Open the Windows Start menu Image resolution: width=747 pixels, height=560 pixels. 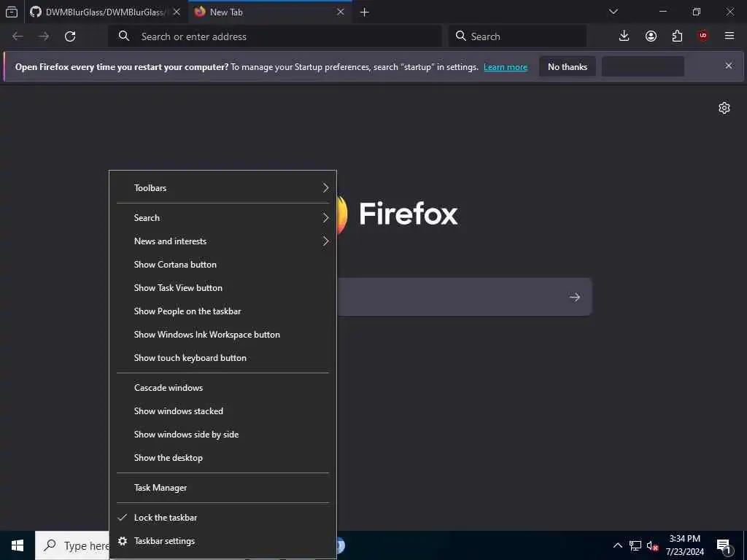[18, 545]
